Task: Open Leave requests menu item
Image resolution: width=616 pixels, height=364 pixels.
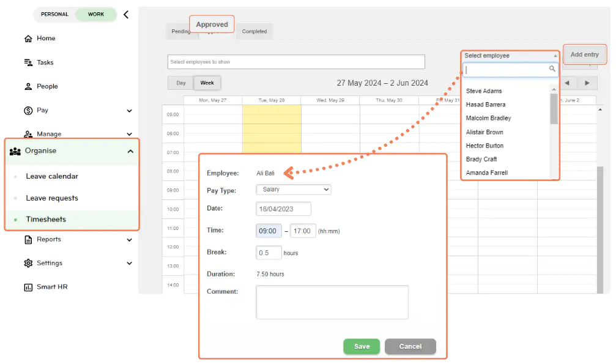Action: [x=52, y=198]
